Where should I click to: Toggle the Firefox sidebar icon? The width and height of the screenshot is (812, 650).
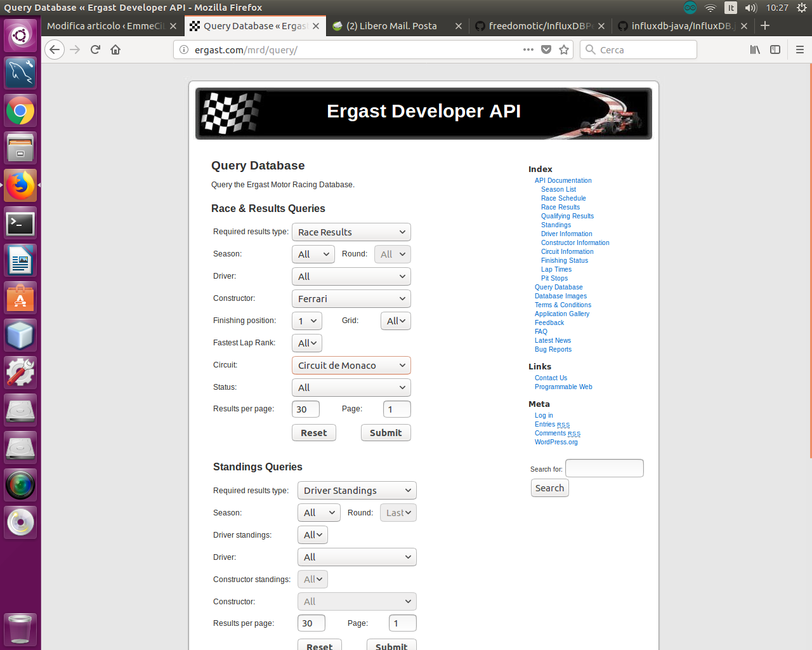pos(775,50)
